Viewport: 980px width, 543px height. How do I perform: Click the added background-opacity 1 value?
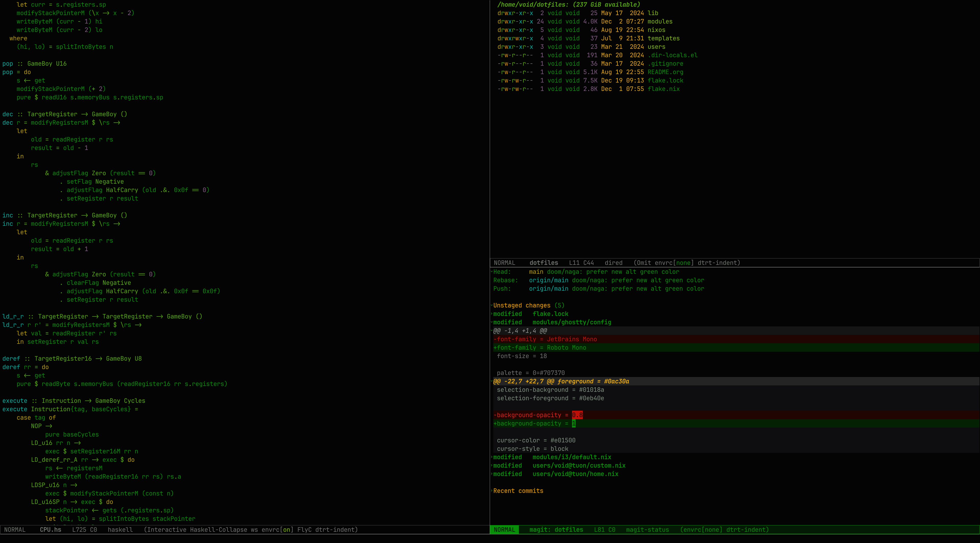click(x=574, y=424)
